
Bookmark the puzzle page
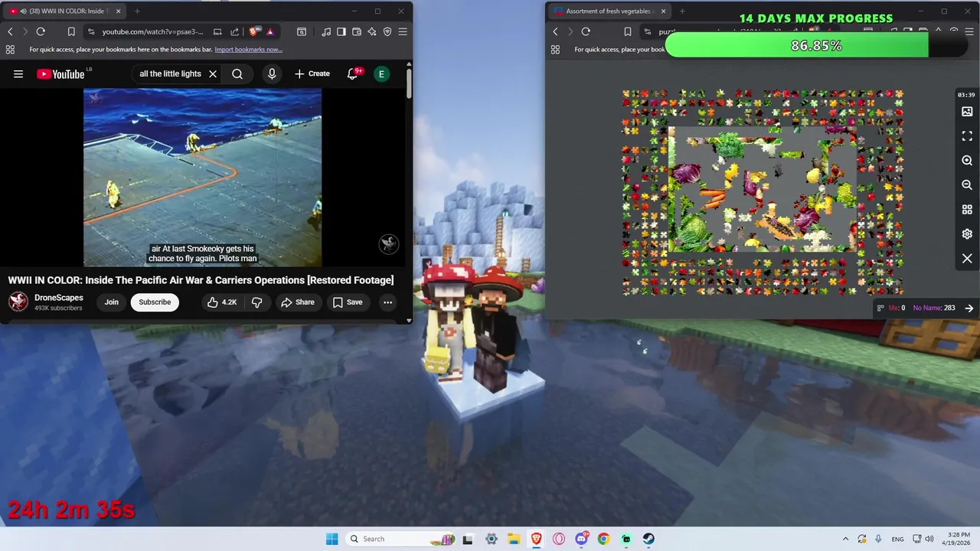pyautogui.click(x=628, y=31)
